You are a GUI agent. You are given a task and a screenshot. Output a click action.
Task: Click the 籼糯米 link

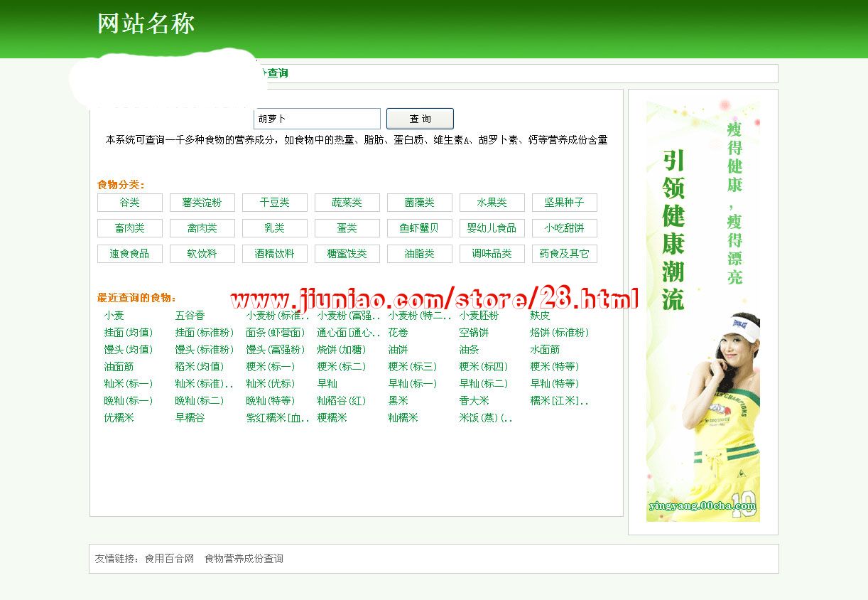point(403,418)
